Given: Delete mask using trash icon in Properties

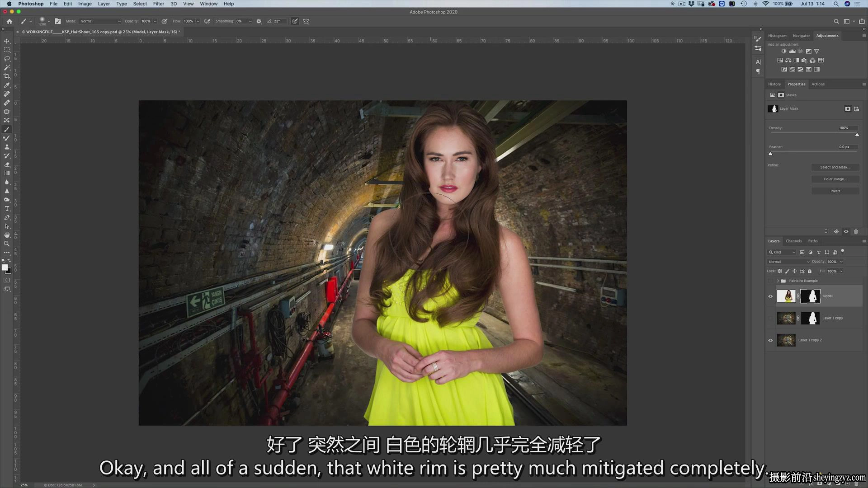Looking at the screenshot, I should [x=856, y=231].
